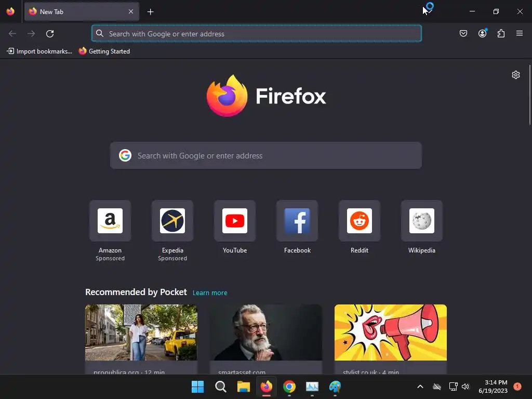
Task: Open the monitor app icon in taskbar
Action: (x=312, y=387)
